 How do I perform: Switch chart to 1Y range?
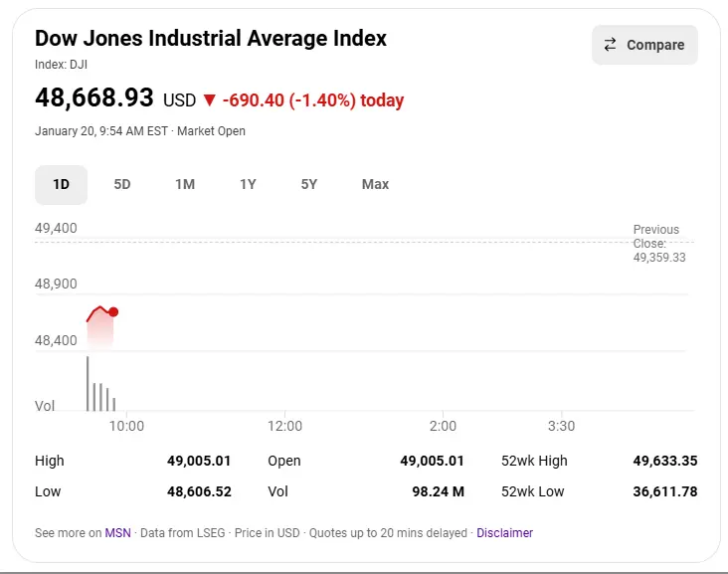[248, 184]
